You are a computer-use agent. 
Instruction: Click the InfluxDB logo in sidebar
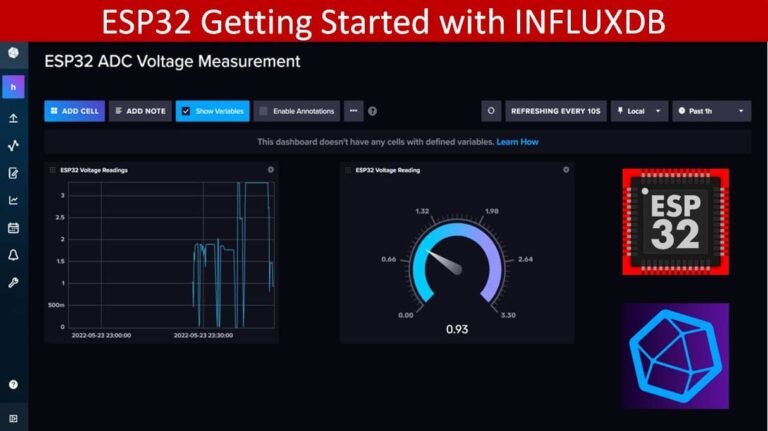coord(13,52)
